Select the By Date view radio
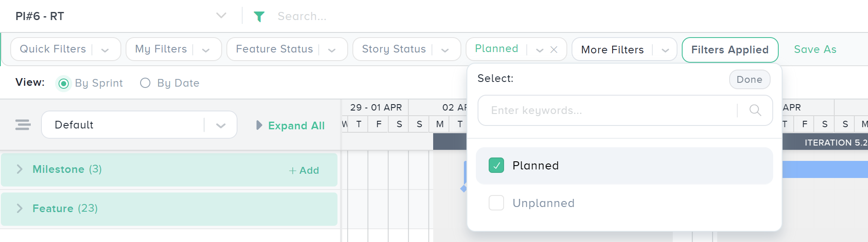Viewport: 868px width, 242px height. [145, 83]
